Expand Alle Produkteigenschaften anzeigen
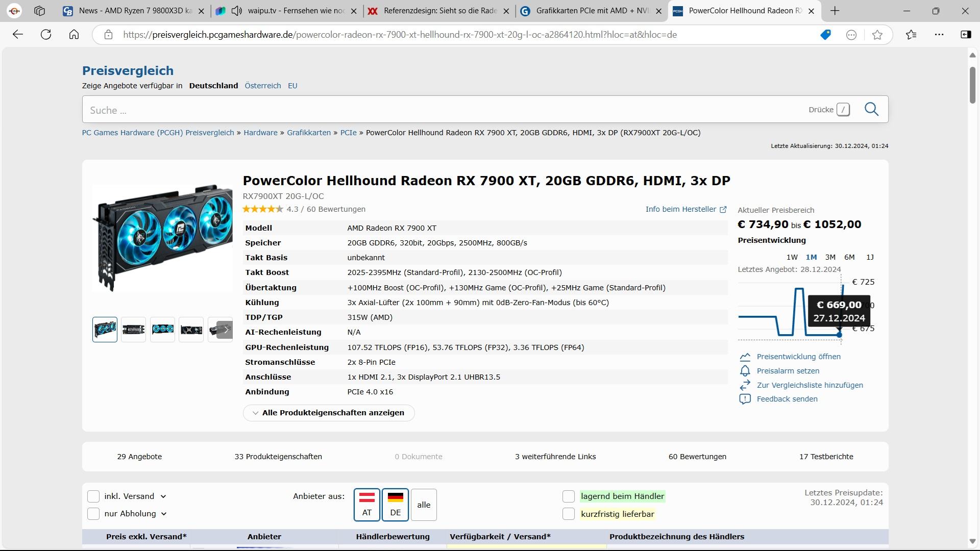The image size is (980, 551). pos(328,413)
